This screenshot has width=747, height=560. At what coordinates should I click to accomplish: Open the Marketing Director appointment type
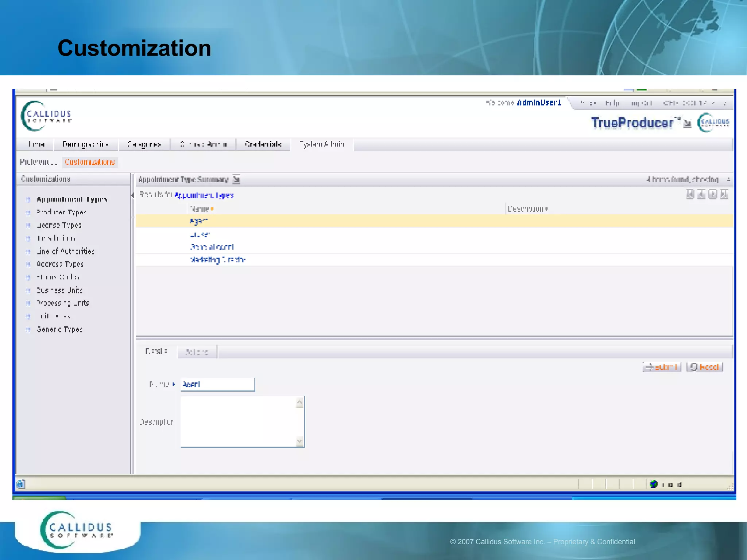pyautogui.click(x=218, y=260)
